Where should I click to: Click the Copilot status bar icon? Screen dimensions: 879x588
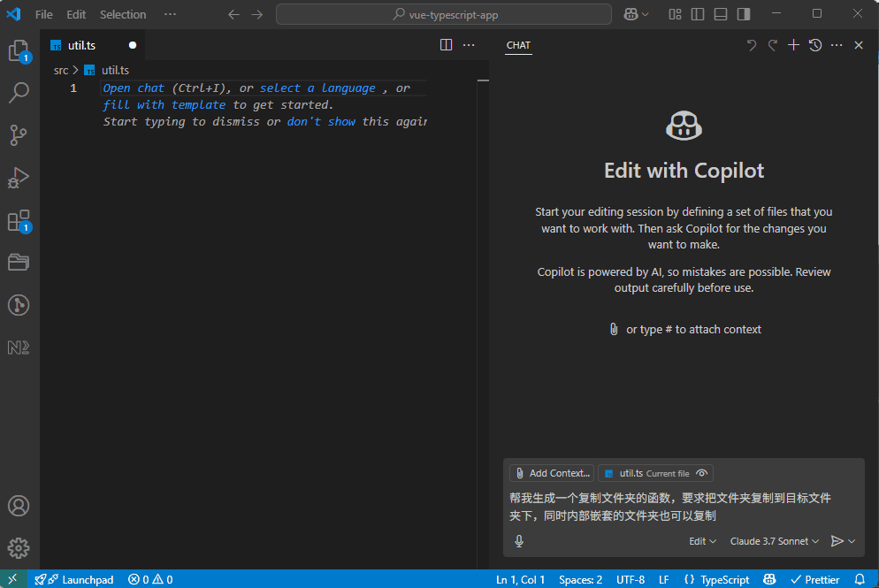coord(769,579)
